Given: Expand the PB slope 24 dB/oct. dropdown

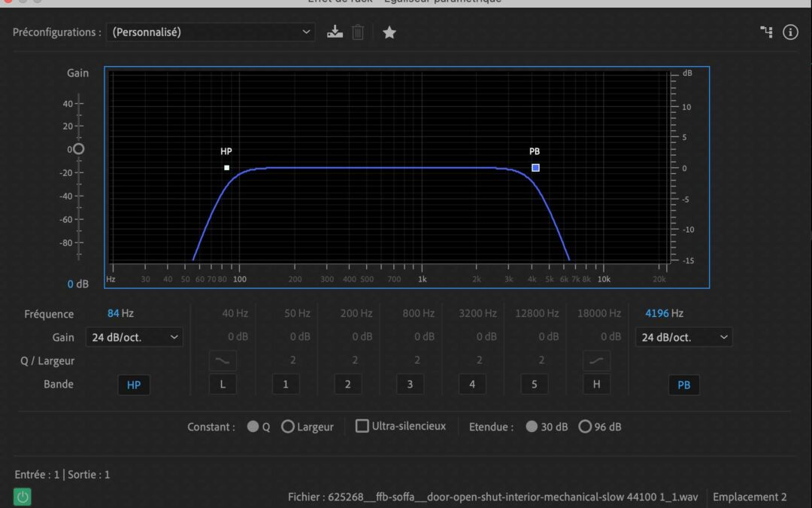Looking at the screenshot, I should [x=683, y=337].
